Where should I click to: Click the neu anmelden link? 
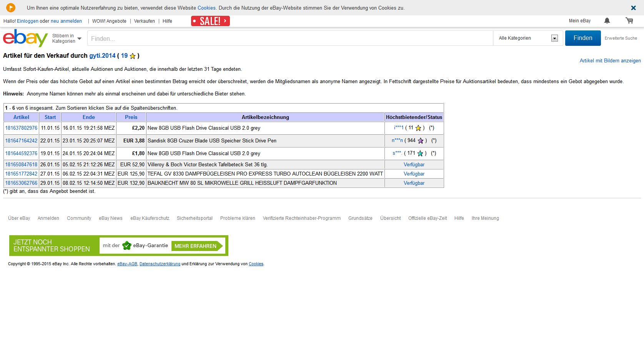(x=66, y=21)
